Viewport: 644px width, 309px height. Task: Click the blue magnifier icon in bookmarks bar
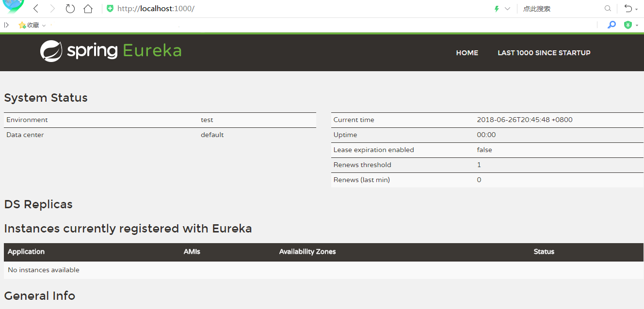tap(612, 25)
